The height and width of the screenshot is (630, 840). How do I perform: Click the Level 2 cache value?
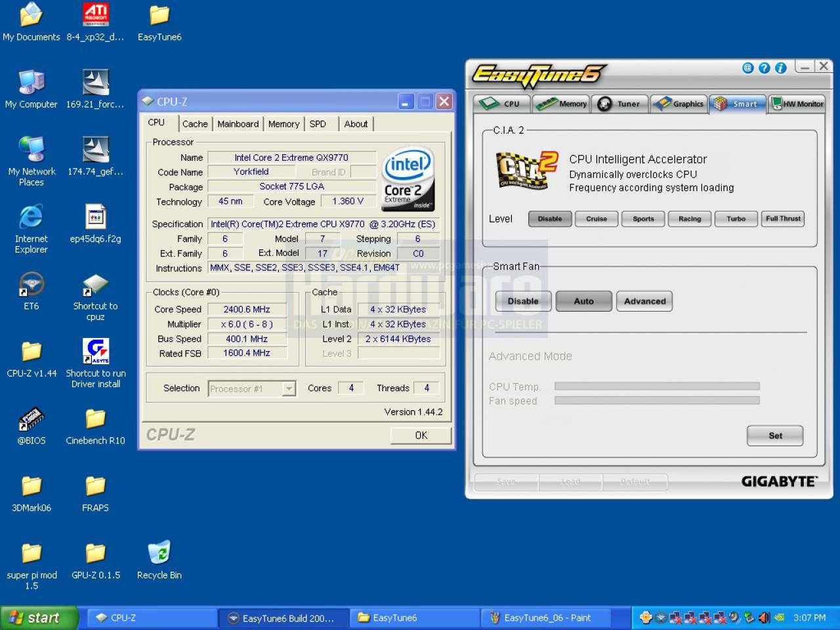pyautogui.click(x=398, y=339)
